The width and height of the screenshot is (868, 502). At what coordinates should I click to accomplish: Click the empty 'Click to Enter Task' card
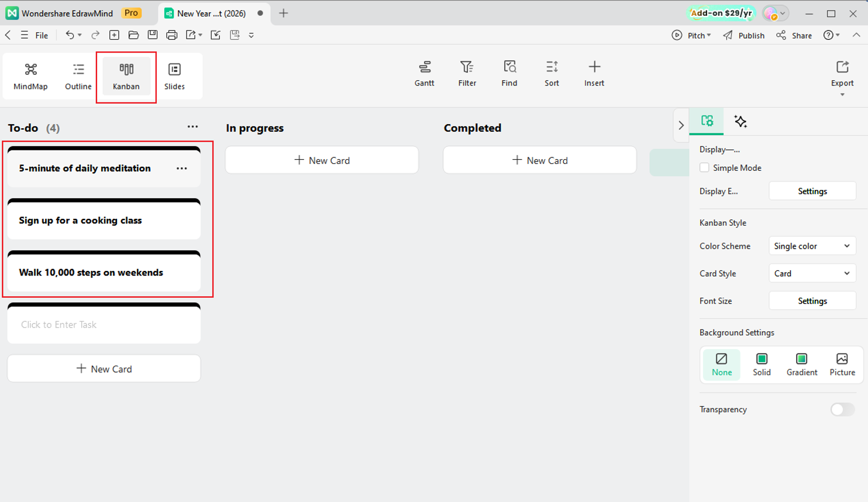[104, 325]
